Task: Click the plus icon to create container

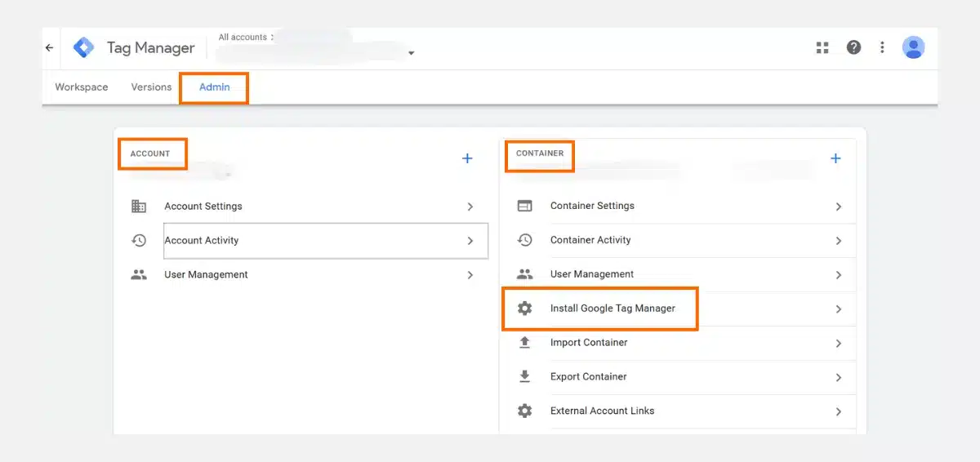Action: (835, 158)
